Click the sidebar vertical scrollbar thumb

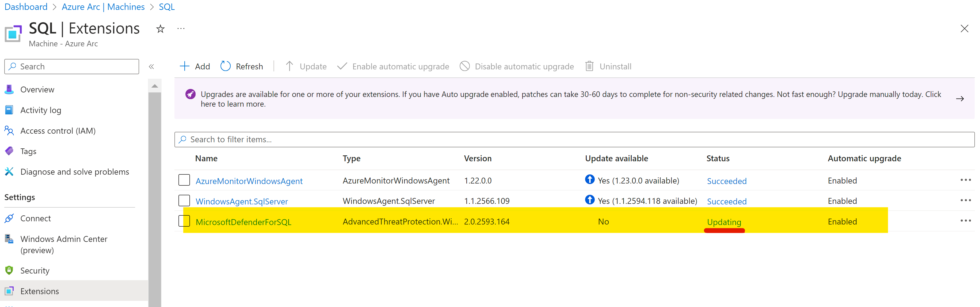[x=154, y=200]
